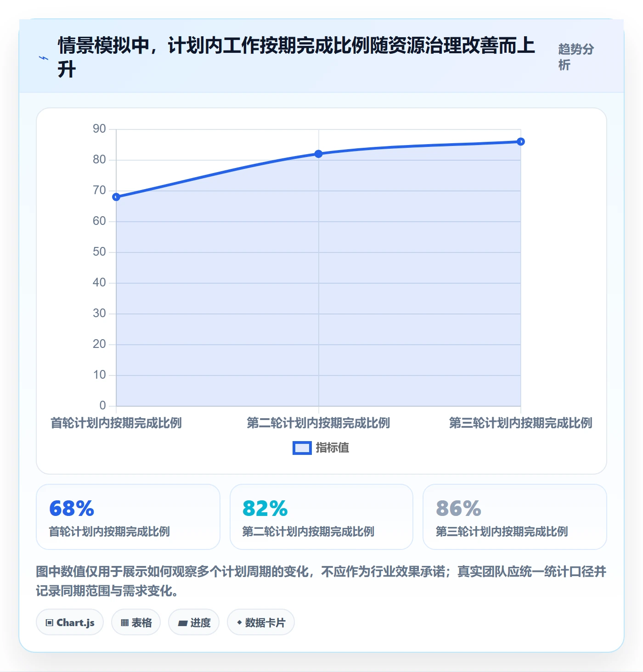Click the disclaimer paragraph starting 图中数值仅用于
The image size is (643, 672).
pos(321,581)
